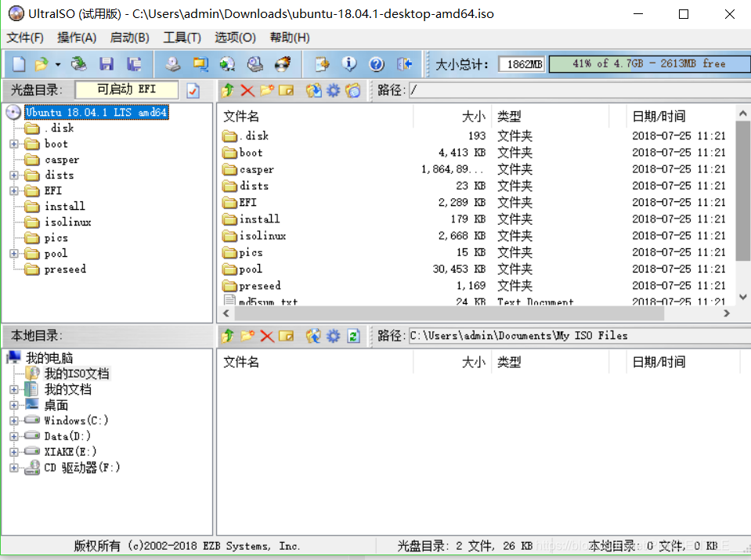
Task: Go up a folder in ISO pane
Action: (228, 90)
